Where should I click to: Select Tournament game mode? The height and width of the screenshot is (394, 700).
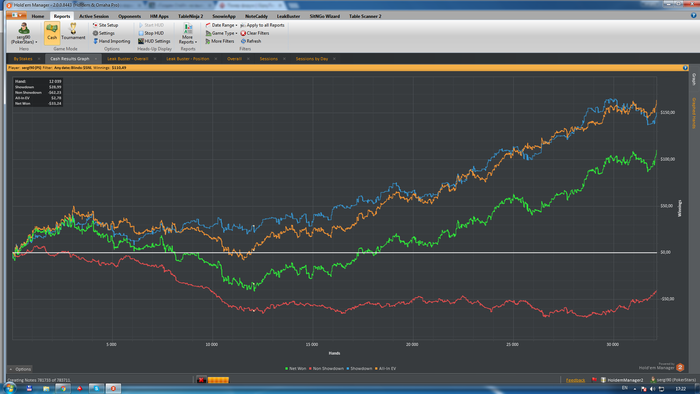pos(73,32)
